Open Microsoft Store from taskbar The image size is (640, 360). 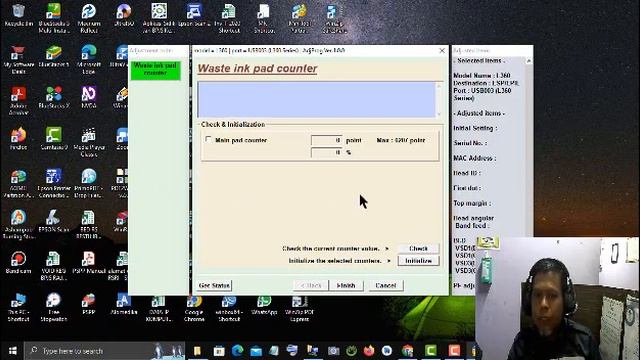tap(219, 351)
